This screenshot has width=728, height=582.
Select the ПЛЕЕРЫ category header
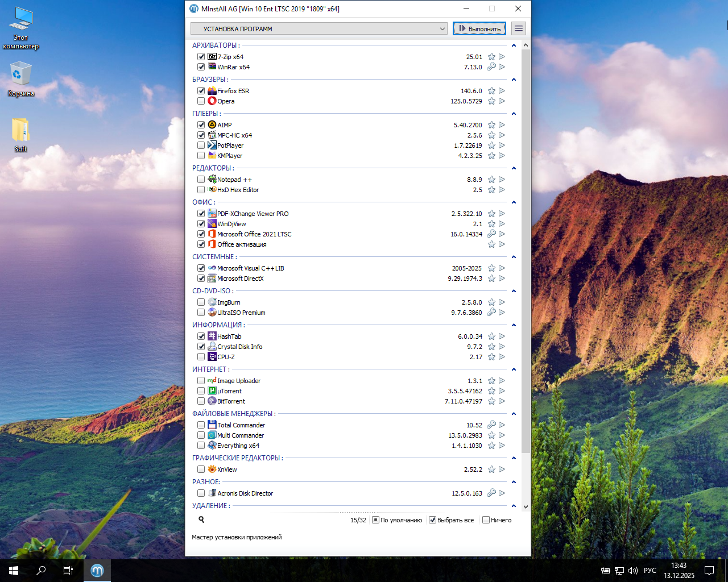[x=206, y=114]
